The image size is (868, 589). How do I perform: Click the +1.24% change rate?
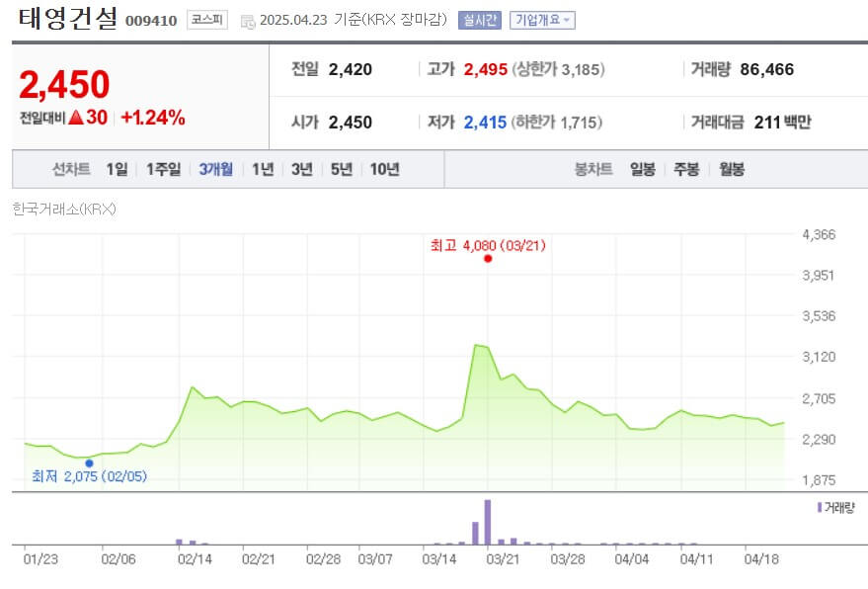tap(153, 118)
